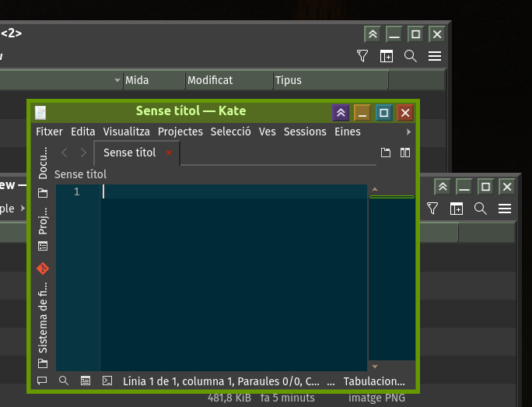Open the Sessions menu
532x407 pixels.
coord(305,132)
